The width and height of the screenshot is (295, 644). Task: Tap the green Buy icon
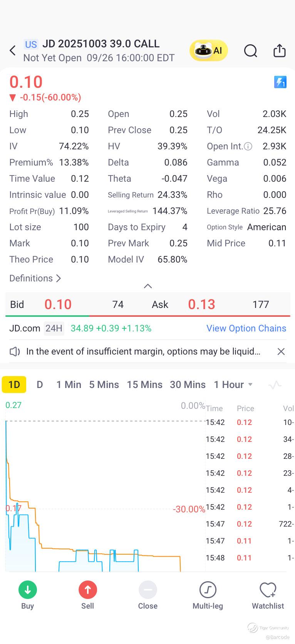(28, 590)
